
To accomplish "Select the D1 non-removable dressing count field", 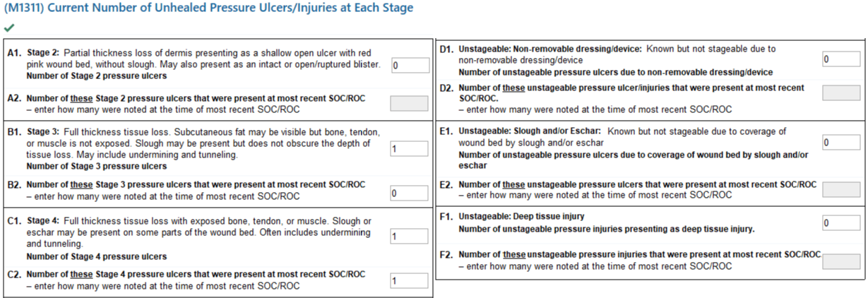I will (841, 59).
